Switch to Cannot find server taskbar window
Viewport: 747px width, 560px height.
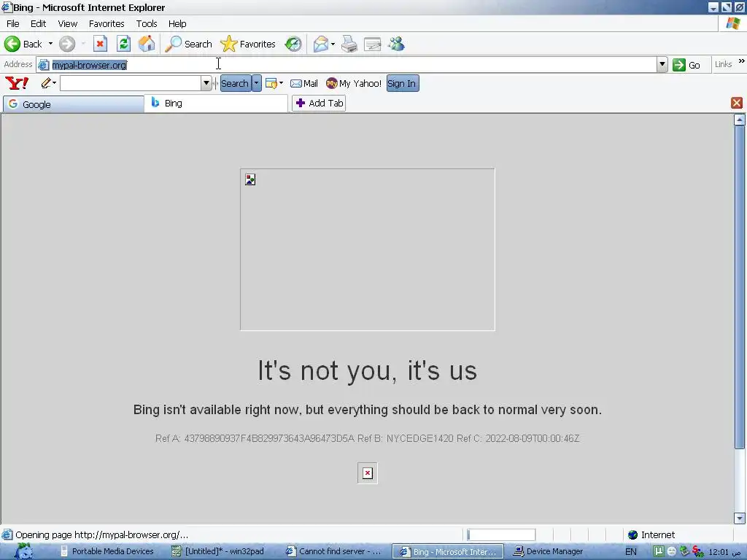(x=333, y=551)
